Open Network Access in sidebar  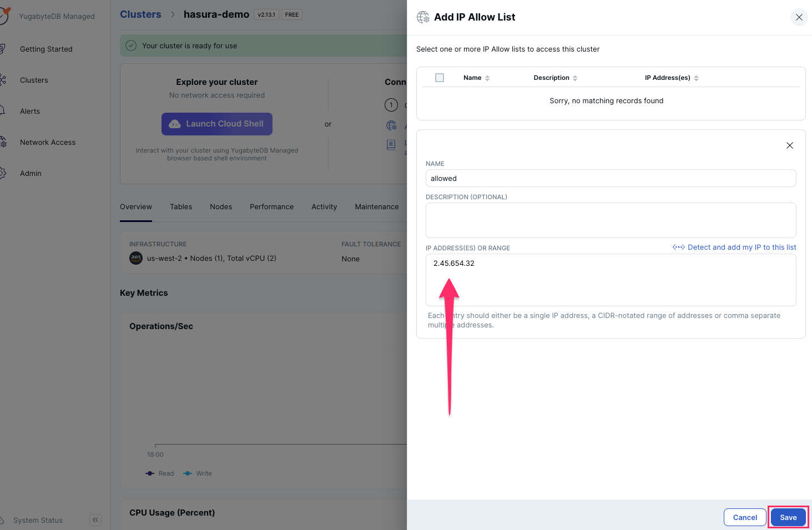pyautogui.click(x=48, y=143)
